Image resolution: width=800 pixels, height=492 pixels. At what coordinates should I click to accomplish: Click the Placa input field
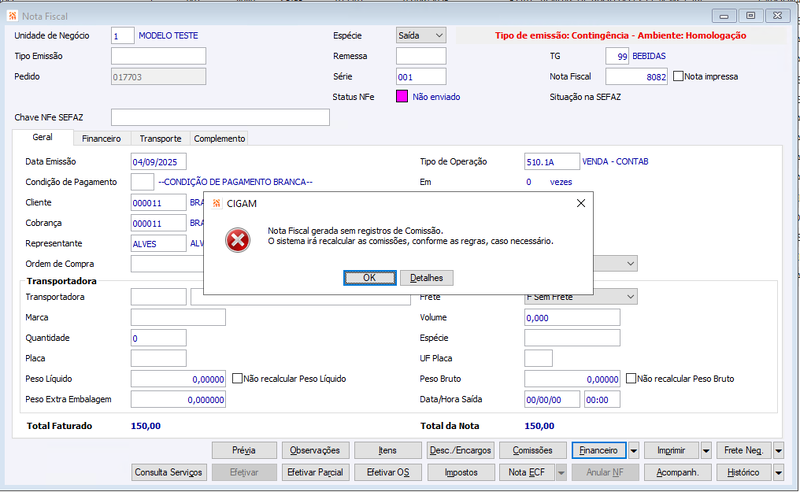click(x=159, y=358)
